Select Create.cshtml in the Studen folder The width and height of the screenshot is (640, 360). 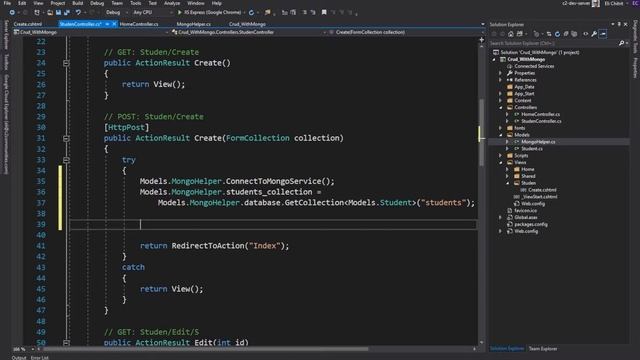[542, 190]
